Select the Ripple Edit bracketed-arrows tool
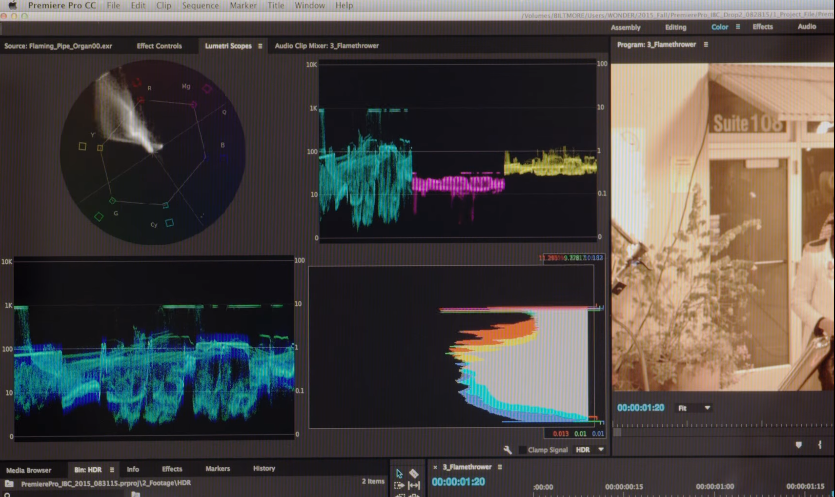Viewport: 835px width, 497px height. coord(414,485)
